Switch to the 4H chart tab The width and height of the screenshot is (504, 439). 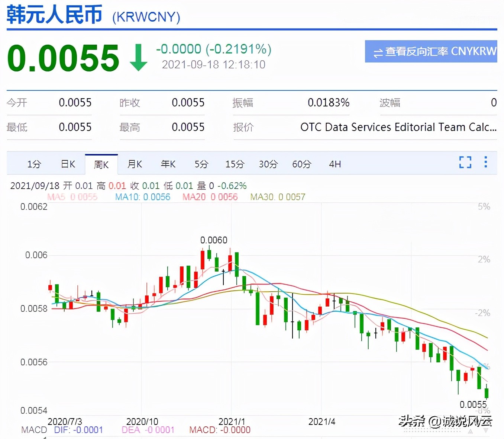click(334, 164)
